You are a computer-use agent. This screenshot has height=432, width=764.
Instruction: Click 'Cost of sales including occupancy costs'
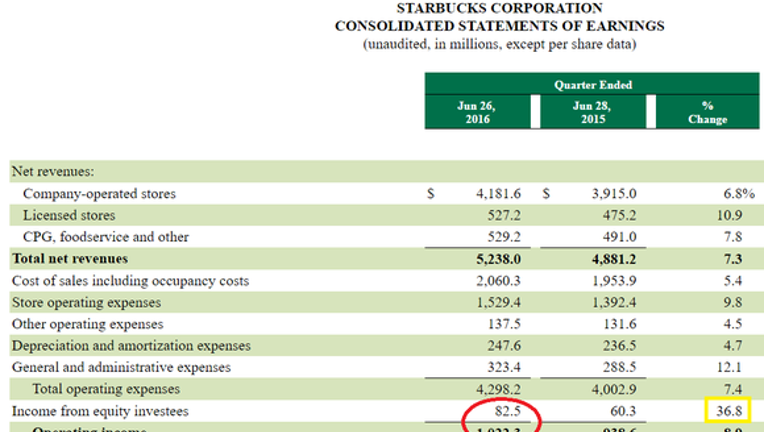pos(130,281)
